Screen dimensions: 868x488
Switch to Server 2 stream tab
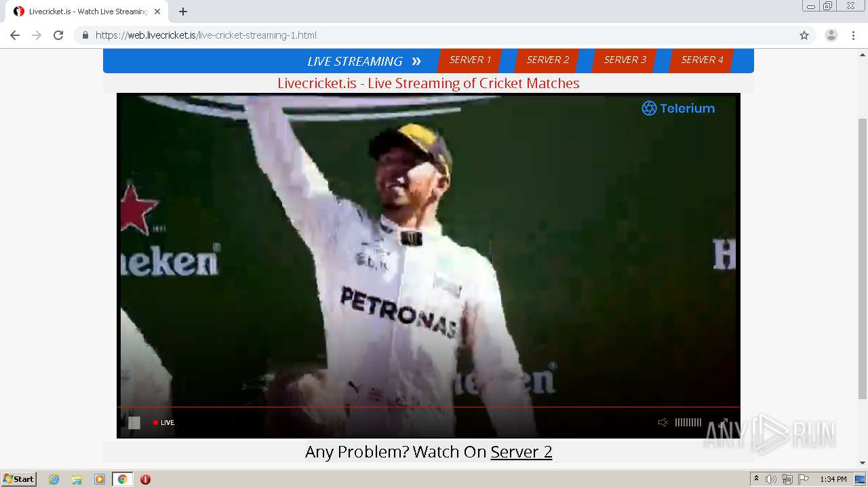point(547,60)
